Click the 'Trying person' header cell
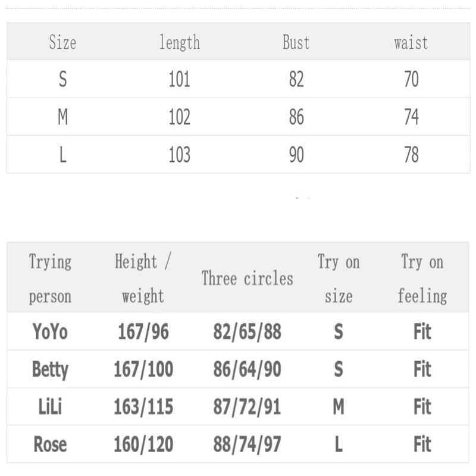The width and height of the screenshot is (476, 476). coord(50,278)
